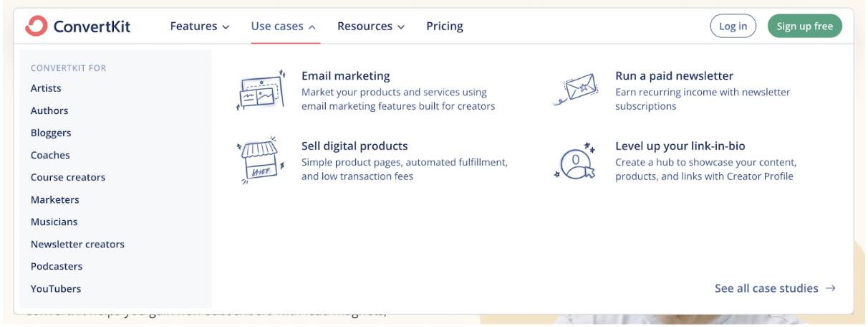
Task: Collapse the Use cases dropdown menu
Action: 283,26
